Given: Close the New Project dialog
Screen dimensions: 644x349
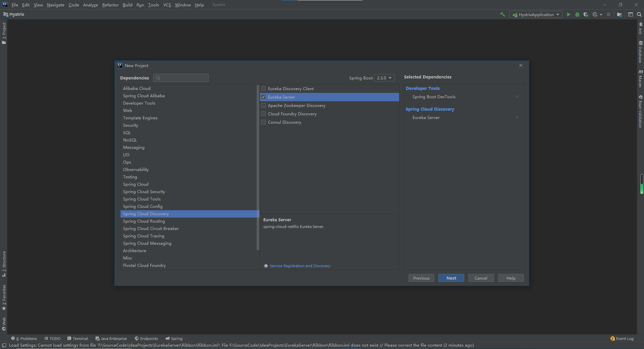Looking at the screenshot, I should [x=521, y=65].
